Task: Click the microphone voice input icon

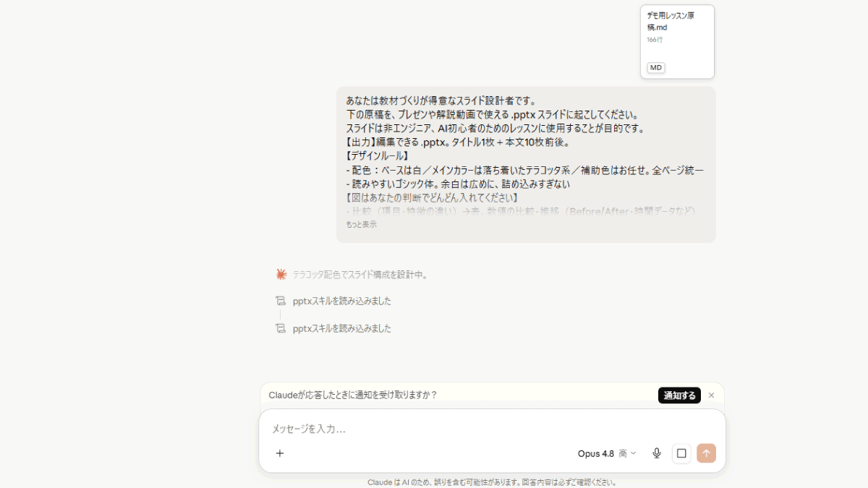Action: 657,453
